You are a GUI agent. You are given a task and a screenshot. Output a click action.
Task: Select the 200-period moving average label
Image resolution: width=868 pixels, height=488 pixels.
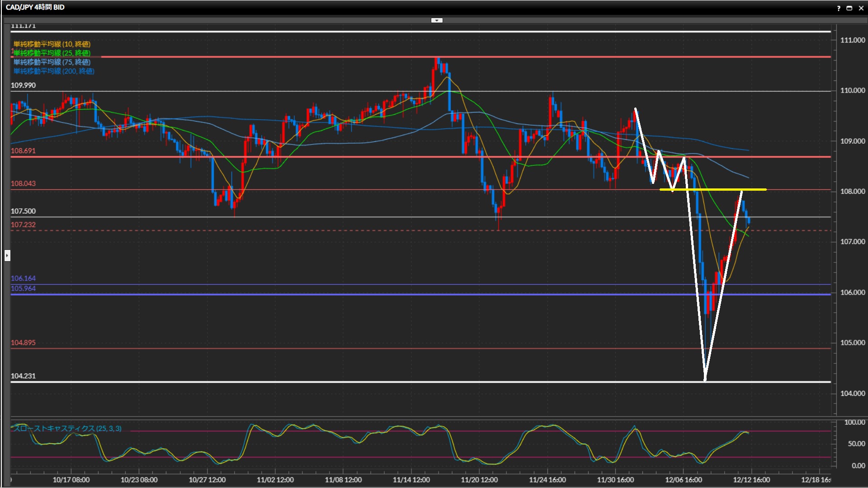pyautogui.click(x=53, y=71)
